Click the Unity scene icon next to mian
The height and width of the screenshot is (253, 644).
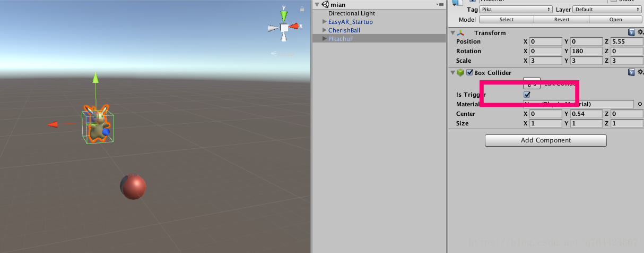pos(325,5)
